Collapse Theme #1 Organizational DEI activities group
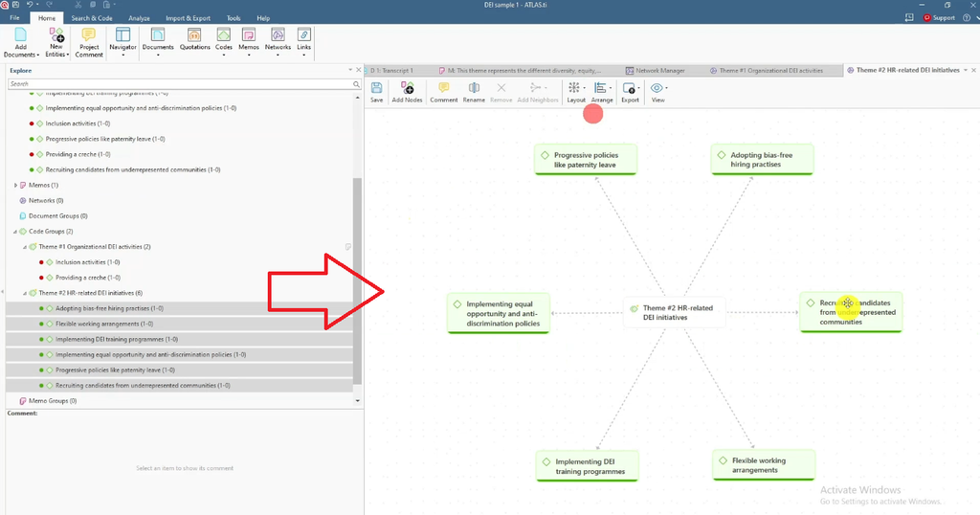The width and height of the screenshot is (980, 515). click(x=25, y=247)
